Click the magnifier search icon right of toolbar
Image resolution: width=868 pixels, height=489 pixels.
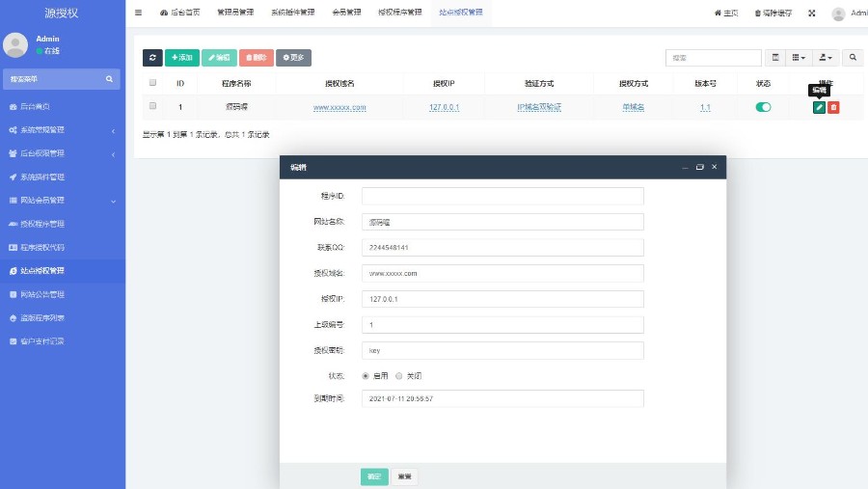coord(853,58)
